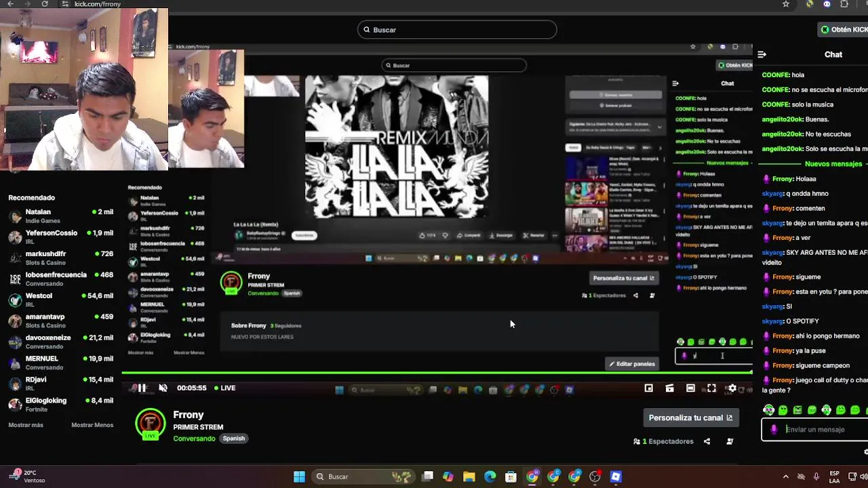Pause the live stream playback
The image size is (868, 488).
pos(142,388)
